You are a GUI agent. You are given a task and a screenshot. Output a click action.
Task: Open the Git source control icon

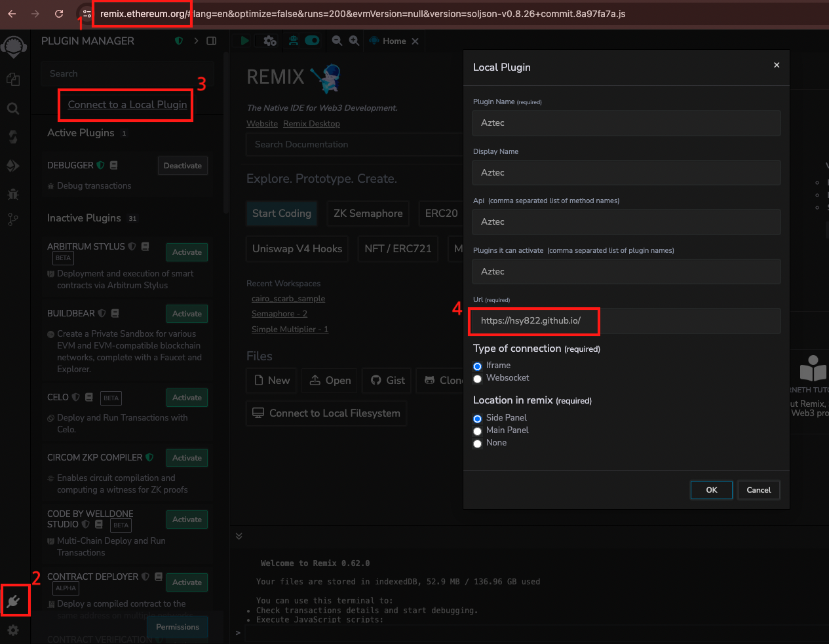(x=13, y=219)
